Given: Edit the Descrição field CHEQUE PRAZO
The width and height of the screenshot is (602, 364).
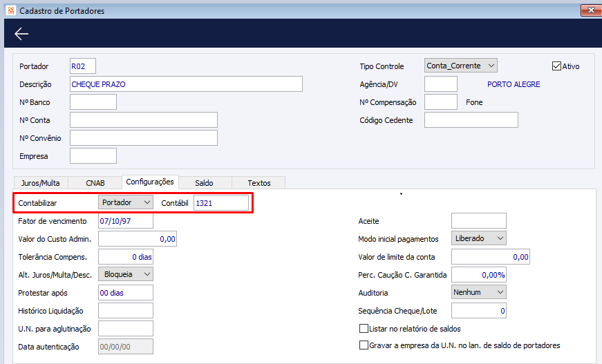Looking at the screenshot, I should click(x=186, y=84).
